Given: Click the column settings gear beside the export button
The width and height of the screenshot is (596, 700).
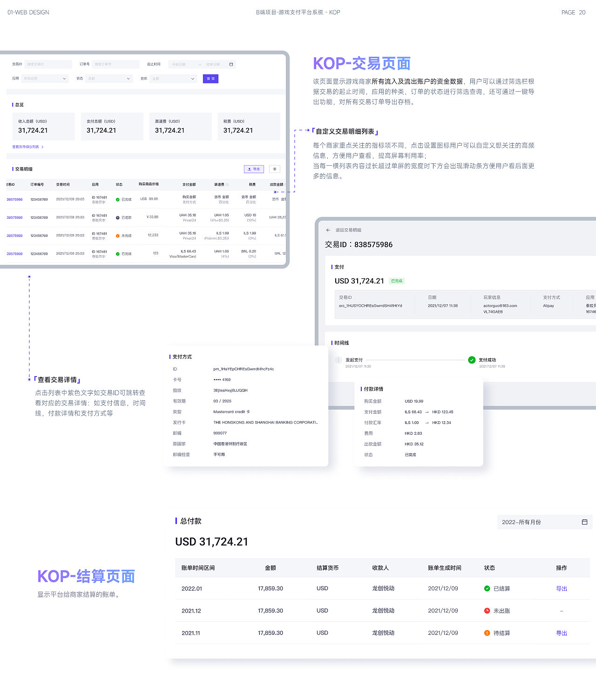Looking at the screenshot, I should pyautogui.click(x=275, y=169).
